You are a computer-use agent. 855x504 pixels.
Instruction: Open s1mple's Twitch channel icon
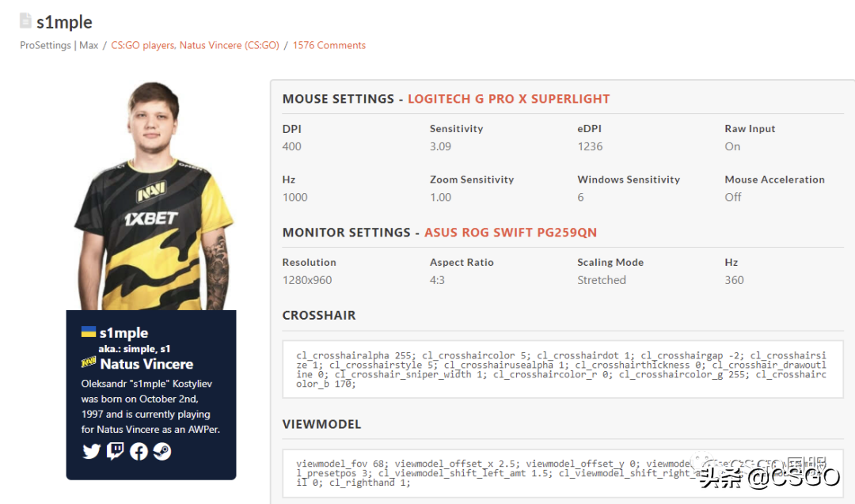tap(115, 451)
